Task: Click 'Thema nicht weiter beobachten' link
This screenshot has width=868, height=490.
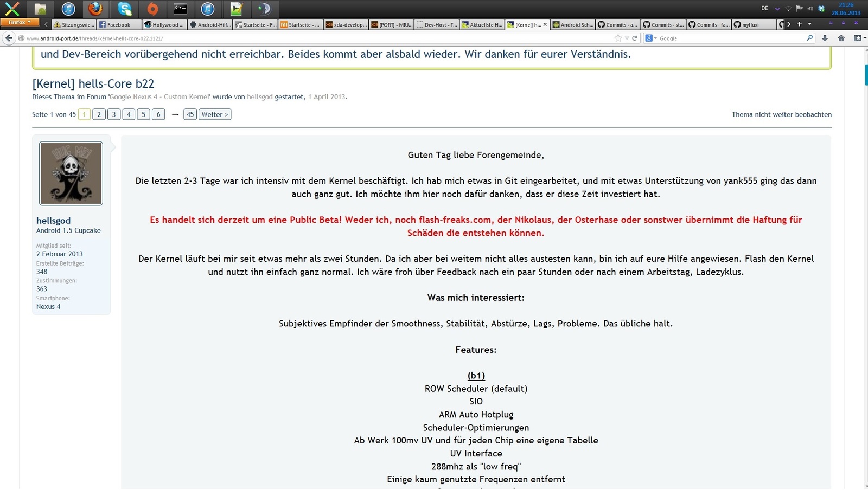Action: (x=781, y=114)
